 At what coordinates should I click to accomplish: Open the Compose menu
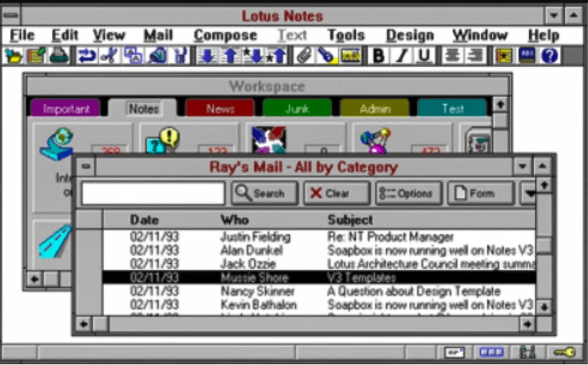pyautogui.click(x=225, y=35)
